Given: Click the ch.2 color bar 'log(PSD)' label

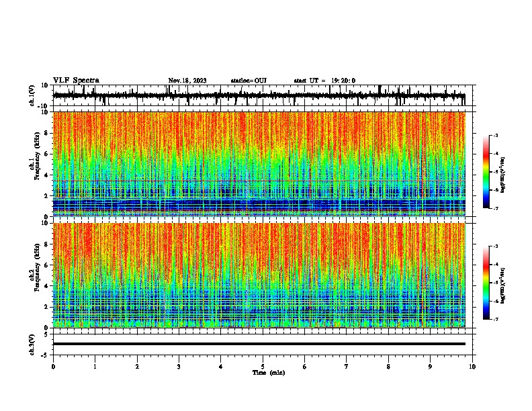Looking at the screenshot, I should 503,285.
